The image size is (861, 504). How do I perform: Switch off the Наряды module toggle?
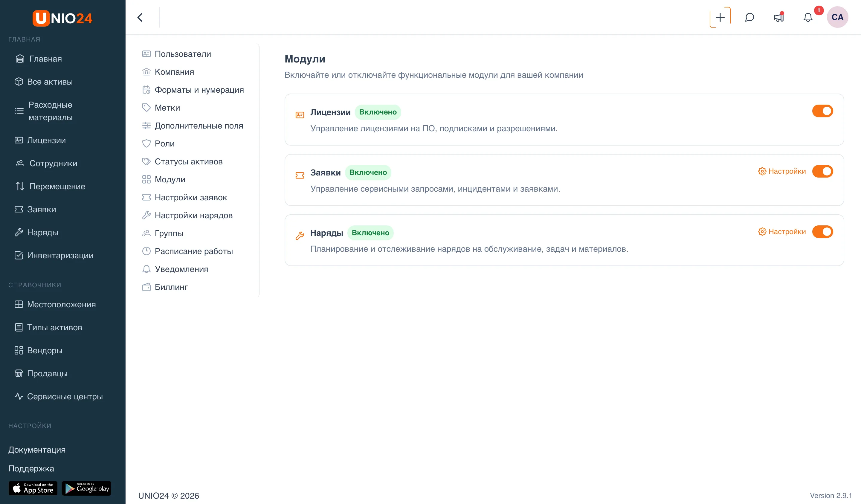pos(822,232)
